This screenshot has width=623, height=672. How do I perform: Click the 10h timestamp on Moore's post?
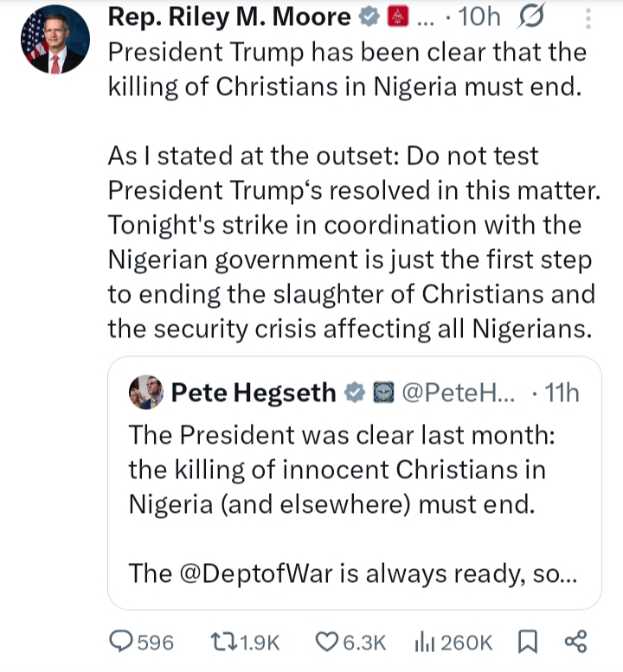point(478,17)
